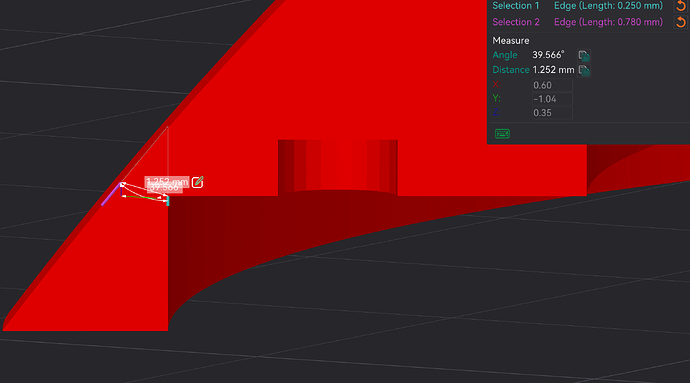Click the Y field showing -1.04
Image resolution: width=690 pixels, height=383 pixels.
coord(552,99)
